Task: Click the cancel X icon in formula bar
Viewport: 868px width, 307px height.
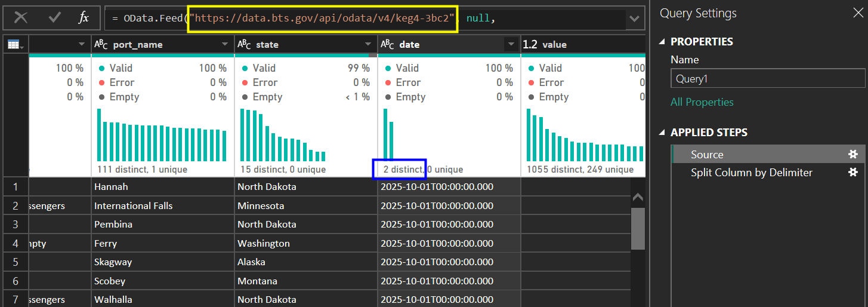Action: tap(21, 18)
